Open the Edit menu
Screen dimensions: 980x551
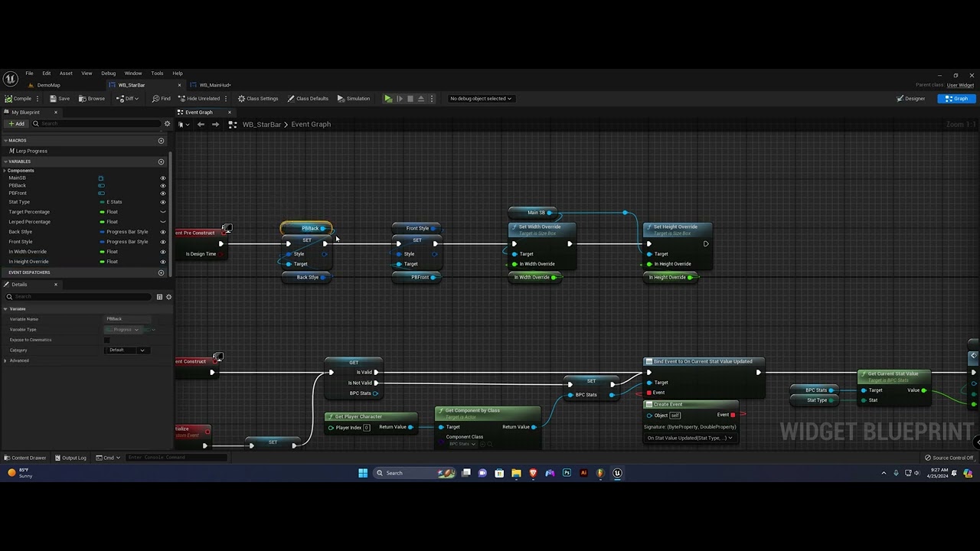[x=47, y=73]
